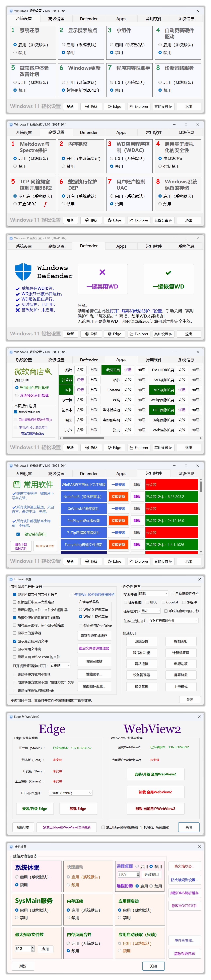This screenshot has height=980, width=211.
Task: Open Edge版本选择 dropdown
Action: click(x=70, y=793)
